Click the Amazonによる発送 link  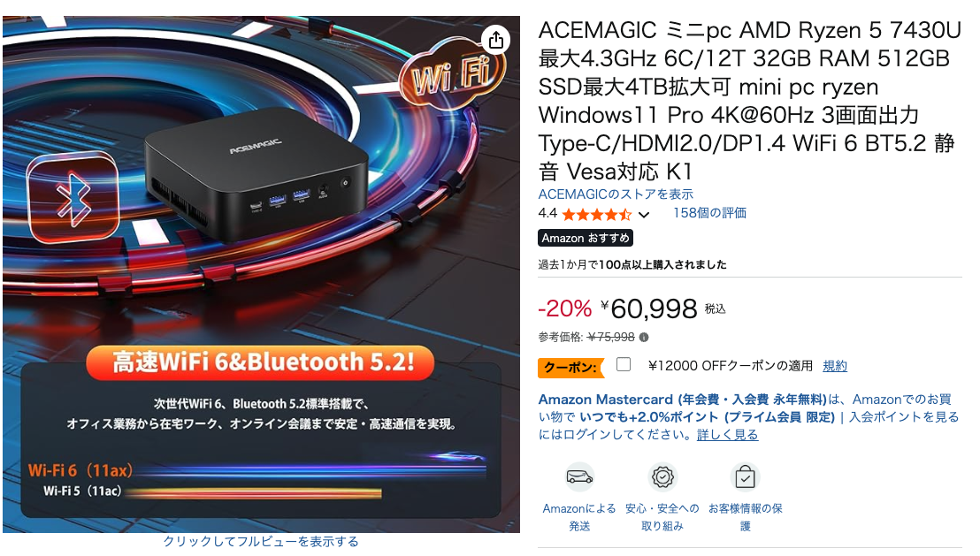(579, 517)
